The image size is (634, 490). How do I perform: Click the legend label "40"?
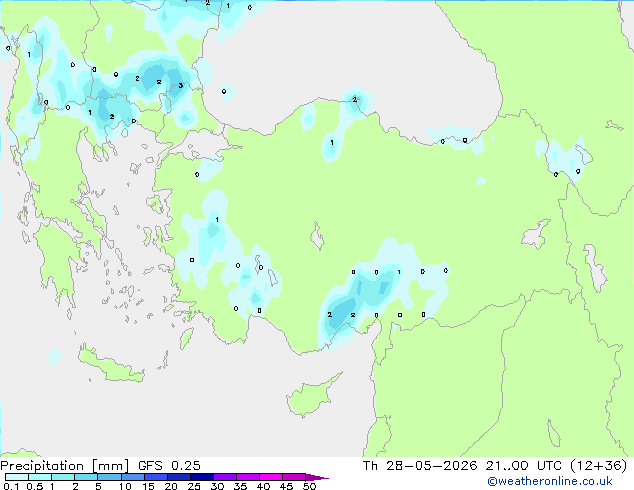pyautogui.click(x=263, y=486)
